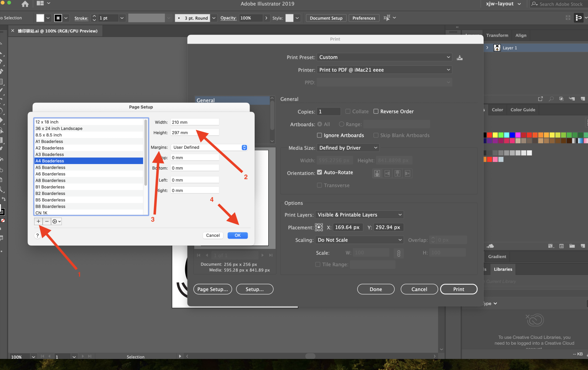The width and height of the screenshot is (588, 370).
Task: Pick the yellow swatch next to red
Action: point(495,135)
